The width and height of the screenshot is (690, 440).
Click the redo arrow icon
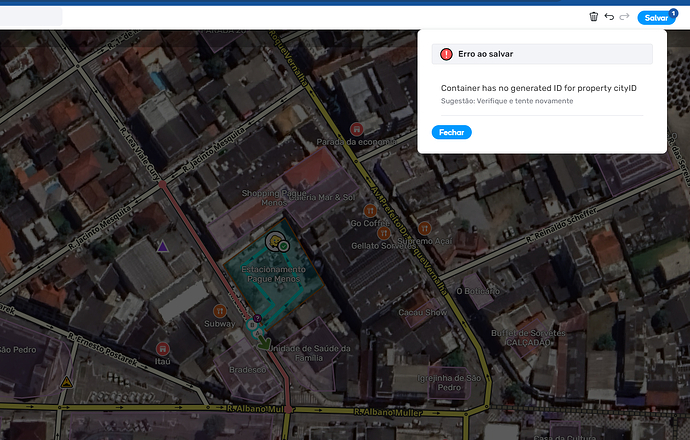tap(625, 17)
